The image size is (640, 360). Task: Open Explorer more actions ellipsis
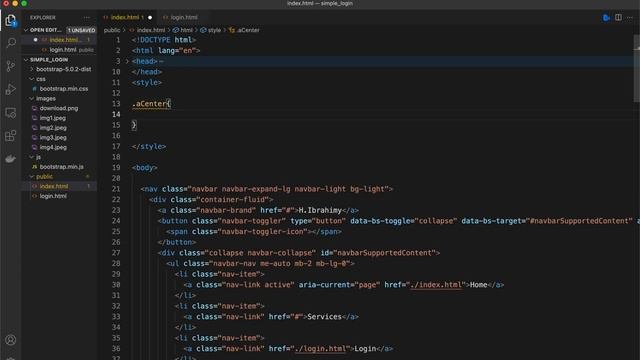[x=87, y=18]
